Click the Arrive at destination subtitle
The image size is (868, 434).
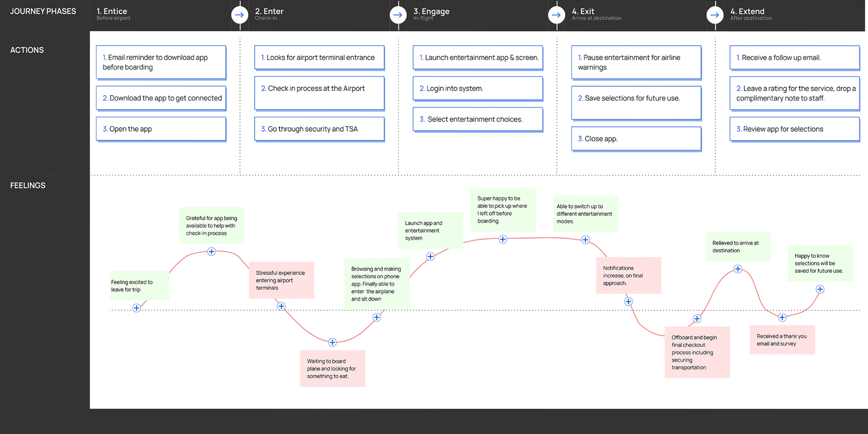tap(596, 19)
